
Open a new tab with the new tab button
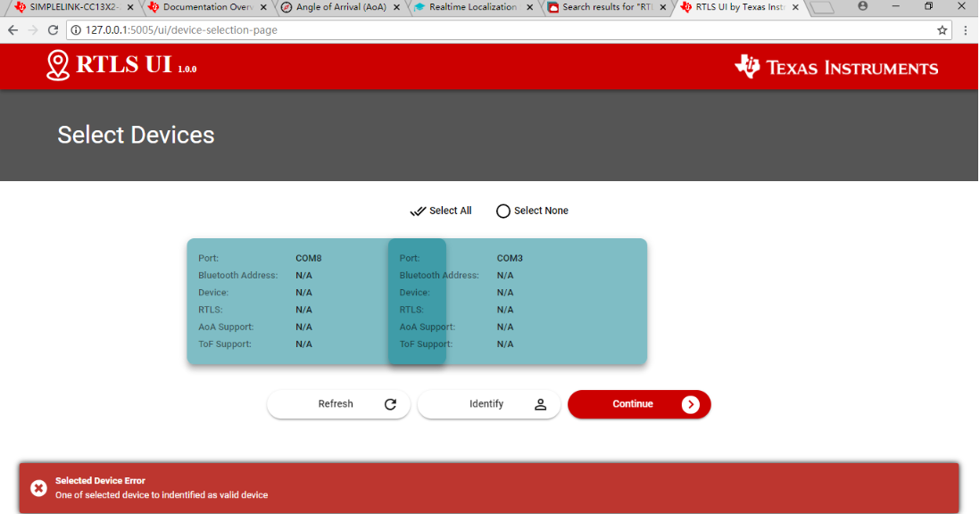click(x=823, y=7)
